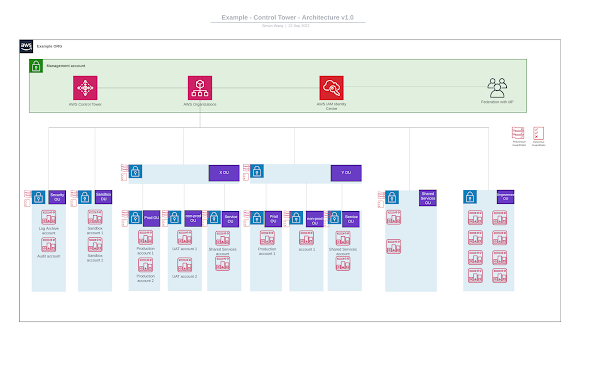Select the purple Sandbox OU label
Screen dimensions: 590x388
pyautogui.click(x=103, y=197)
